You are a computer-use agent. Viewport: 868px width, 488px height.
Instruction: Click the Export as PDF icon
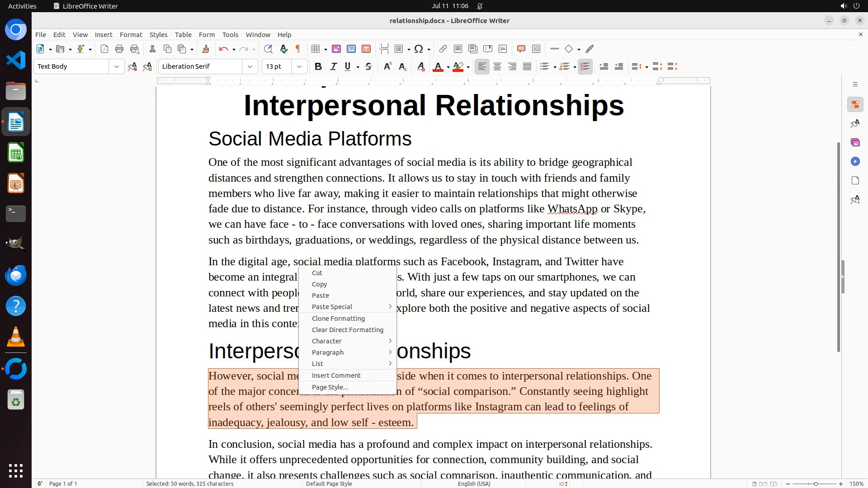pyautogui.click(x=104, y=49)
